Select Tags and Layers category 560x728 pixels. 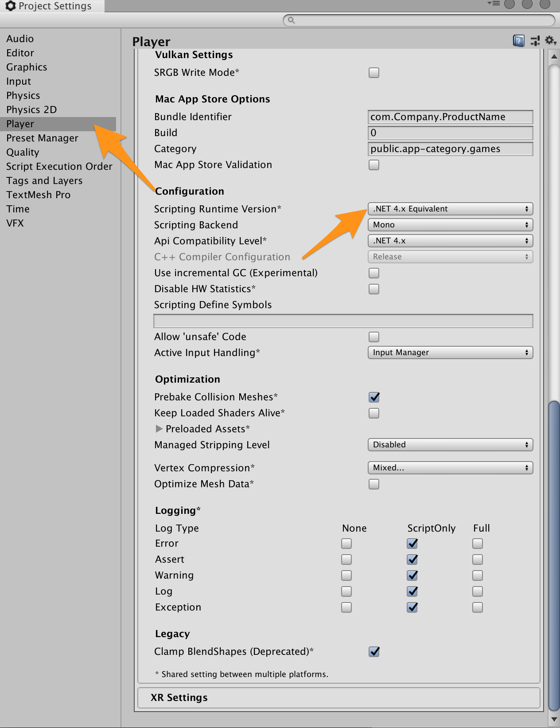[44, 180]
